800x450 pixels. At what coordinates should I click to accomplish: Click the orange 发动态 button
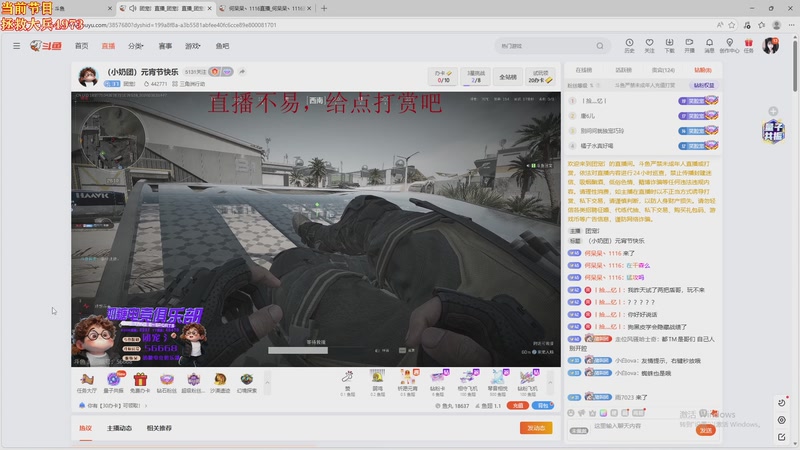tap(536, 428)
